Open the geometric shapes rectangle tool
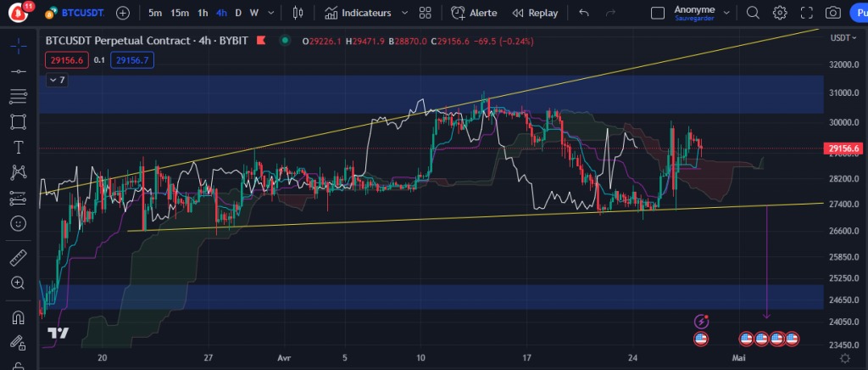The image size is (868, 370). 19,122
